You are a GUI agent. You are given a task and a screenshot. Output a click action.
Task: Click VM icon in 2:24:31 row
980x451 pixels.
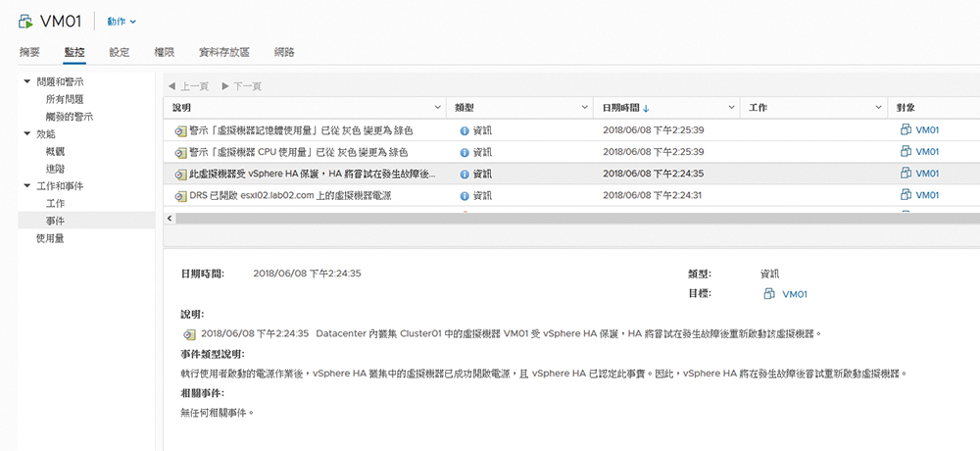pyautogui.click(x=906, y=194)
